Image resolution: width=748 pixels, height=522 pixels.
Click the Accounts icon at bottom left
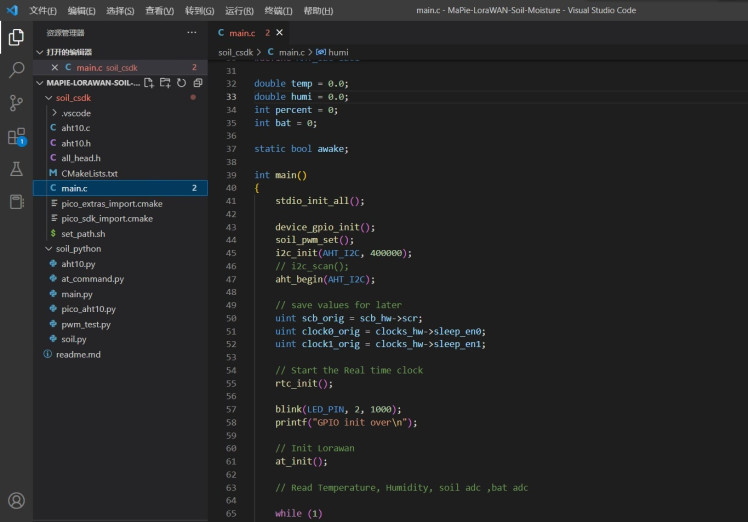16,500
